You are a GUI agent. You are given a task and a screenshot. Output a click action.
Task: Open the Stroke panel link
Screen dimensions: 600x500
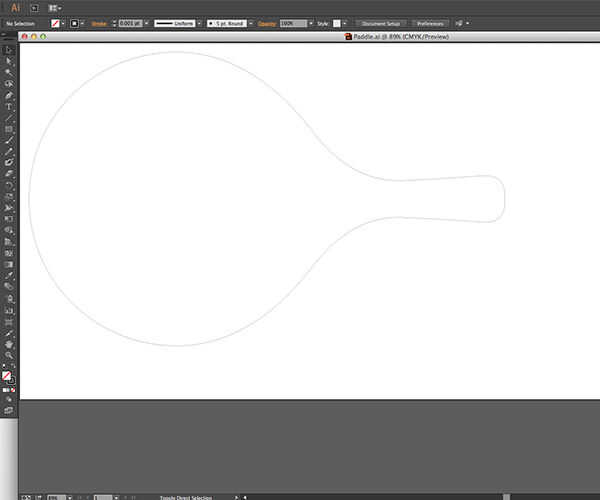pyautogui.click(x=99, y=24)
